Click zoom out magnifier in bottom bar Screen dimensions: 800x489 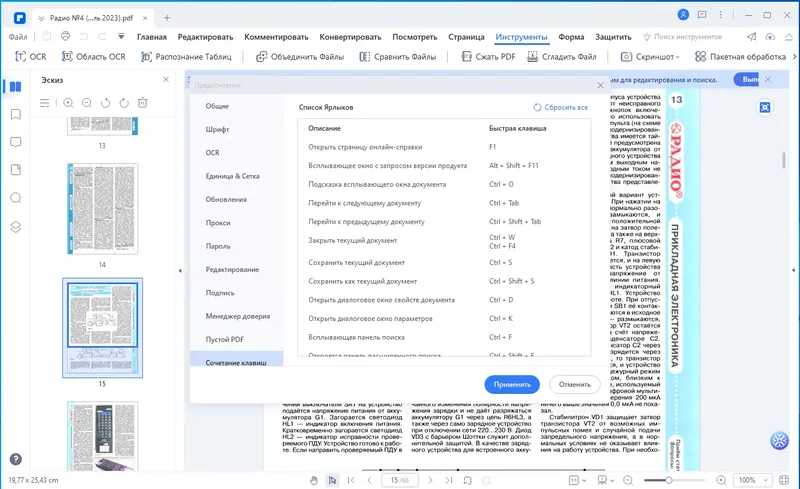(x=628, y=480)
